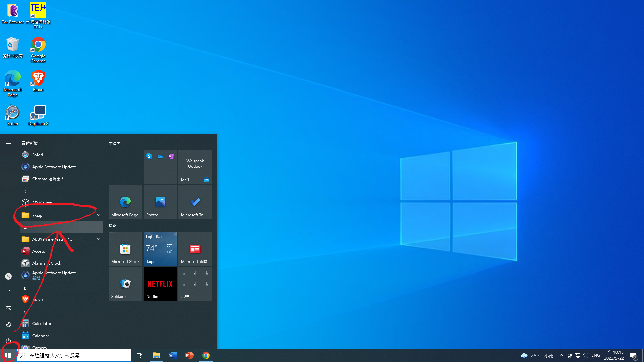Expand the 7-Zip folder chevron
The image size is (644, 362).
(99, 215)
